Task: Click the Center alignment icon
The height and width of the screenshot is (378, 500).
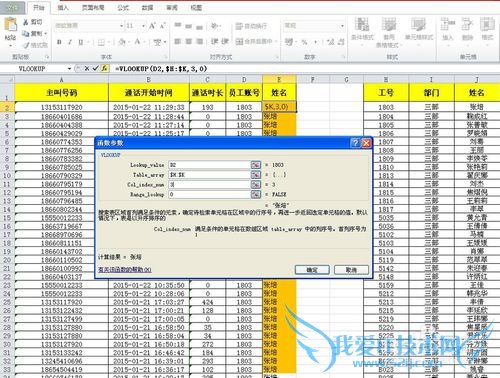Action: [x=188, y=41]
